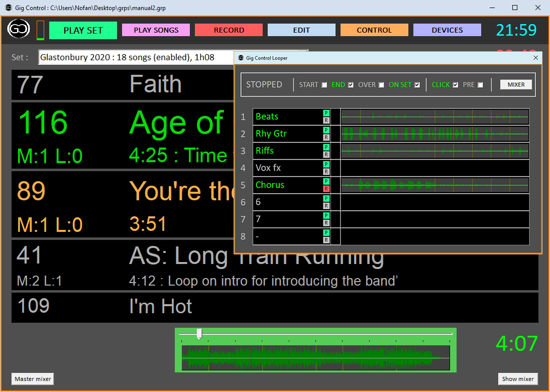Open the Set selection dropdown
Image resolution: width=550 pixels, height=392 pixels.
[x=137, y=58]
